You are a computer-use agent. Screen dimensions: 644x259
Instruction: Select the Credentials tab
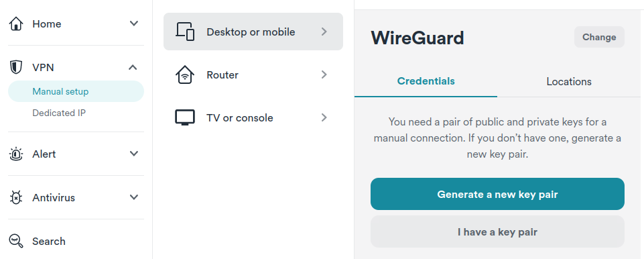click(426, 81)
